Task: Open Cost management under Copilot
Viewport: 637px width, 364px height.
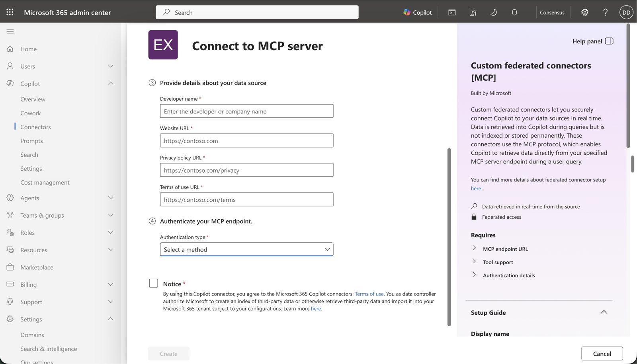Action: pyautogui.click(x=45, y=182)
